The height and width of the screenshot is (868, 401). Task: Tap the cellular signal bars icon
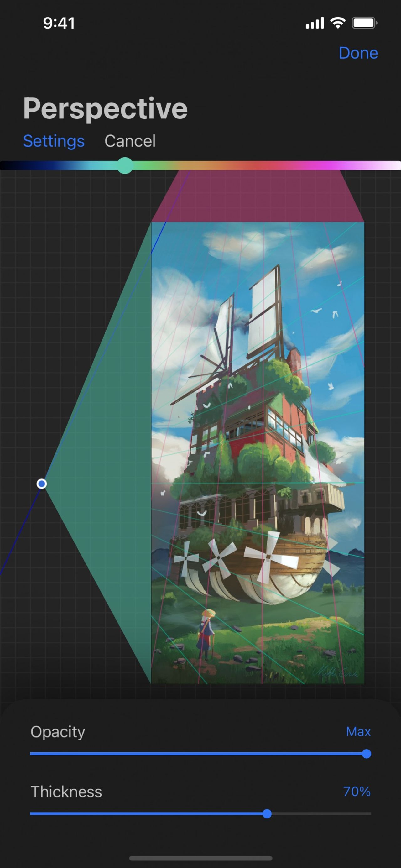point(315,23)
